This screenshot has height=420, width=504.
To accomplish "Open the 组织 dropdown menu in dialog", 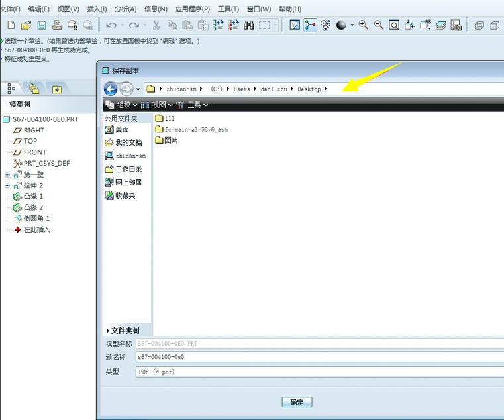I will [122, 105].
